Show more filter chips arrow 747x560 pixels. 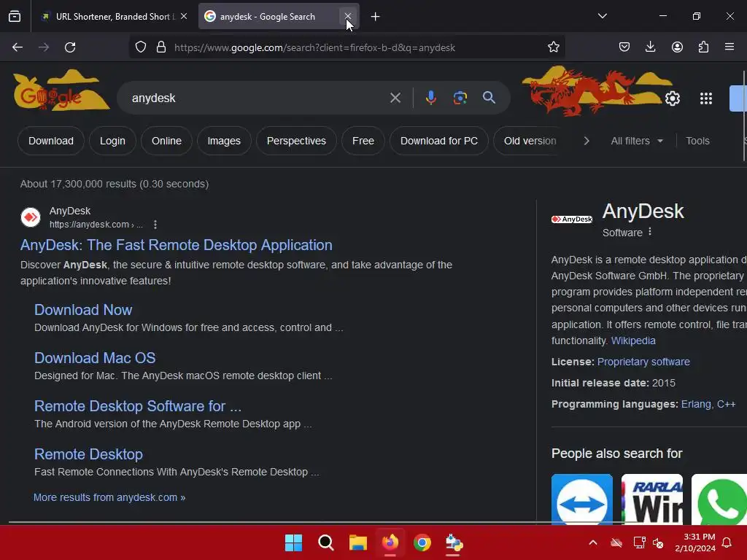[587, 141]
